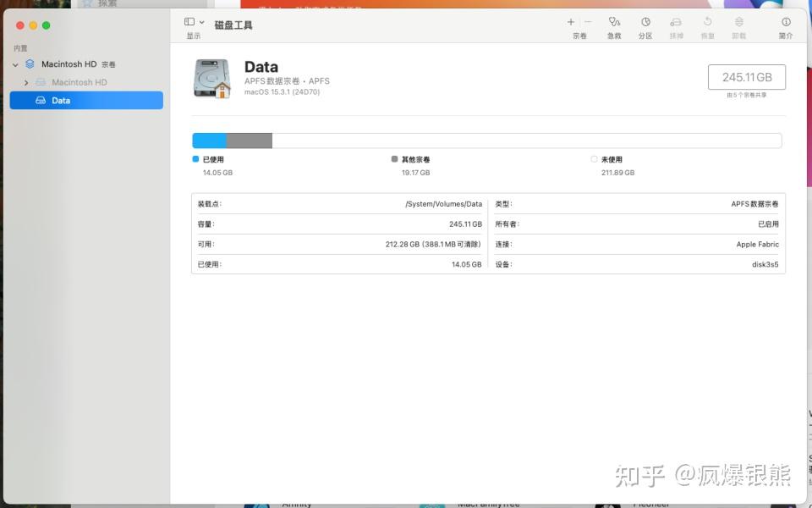Screen dimensions: 812x508
Task: Collapse the Macintosh HD 宗卷 tree item
Action: pos(15,63)
